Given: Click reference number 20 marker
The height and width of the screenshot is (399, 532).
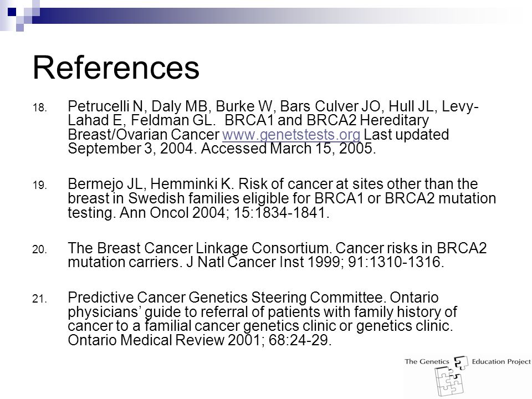Looking at the screenshot, I should (40, 250).
